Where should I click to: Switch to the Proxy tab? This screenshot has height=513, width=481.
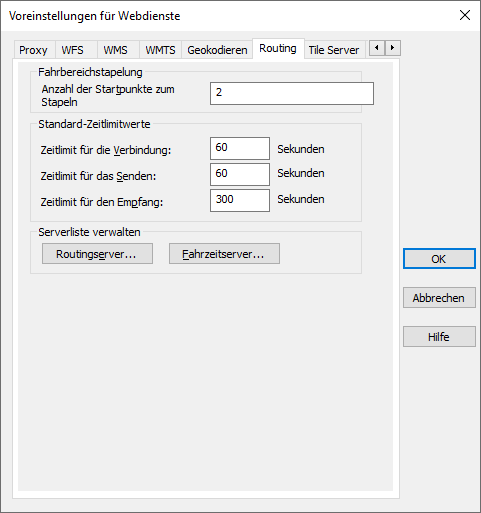click(35, 50)
